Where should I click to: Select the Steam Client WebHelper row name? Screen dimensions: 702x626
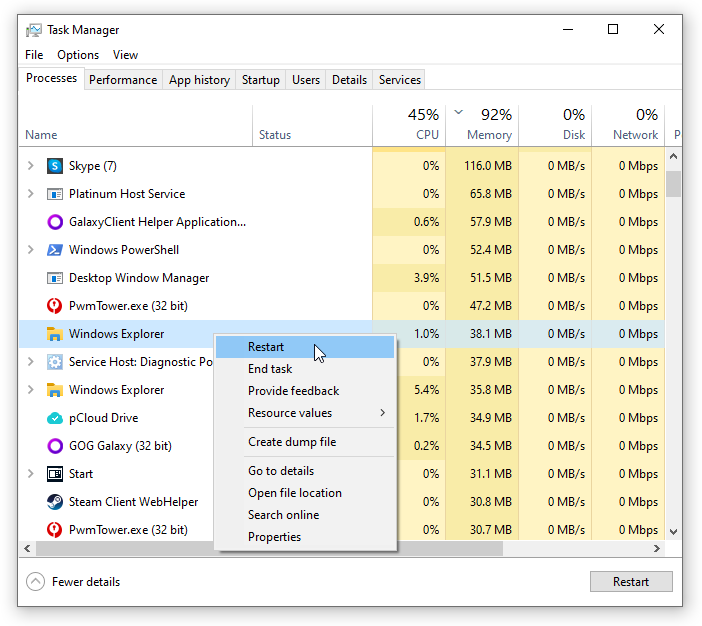(x=133, y=502)
